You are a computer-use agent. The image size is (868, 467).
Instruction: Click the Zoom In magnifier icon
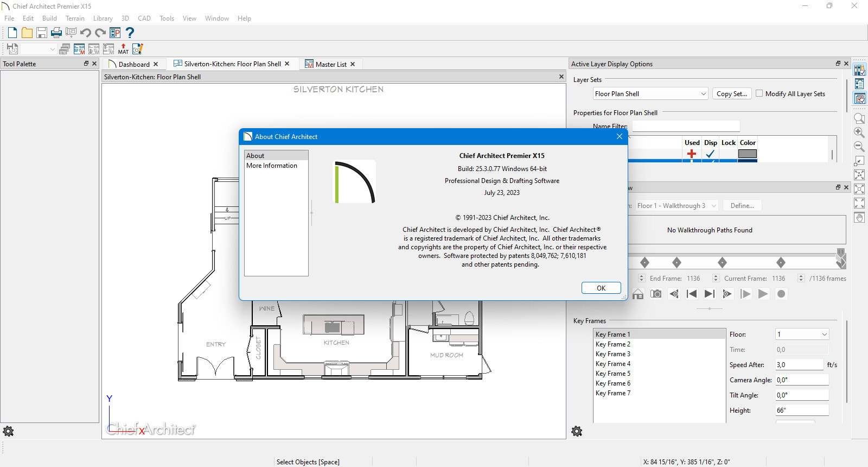(x=859, y=132)
